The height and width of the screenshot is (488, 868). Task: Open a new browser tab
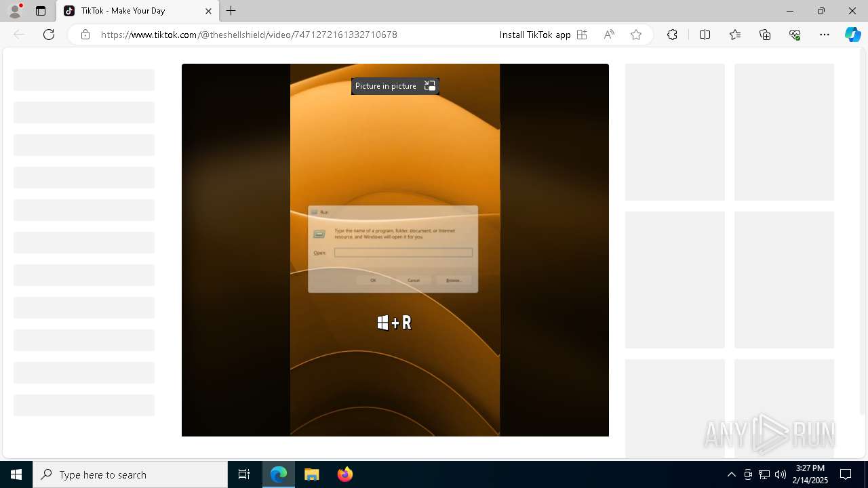pos(231,11)
